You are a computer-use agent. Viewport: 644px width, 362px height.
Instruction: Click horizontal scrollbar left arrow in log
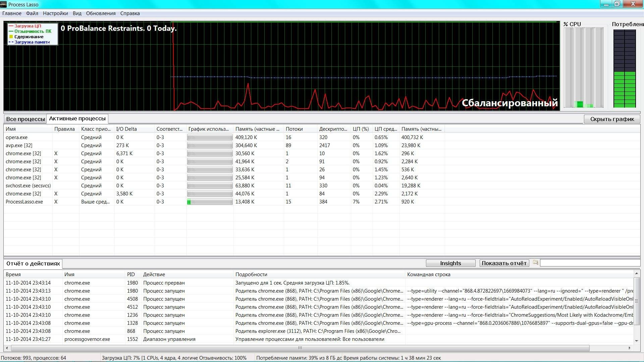(x=7, y=348)
